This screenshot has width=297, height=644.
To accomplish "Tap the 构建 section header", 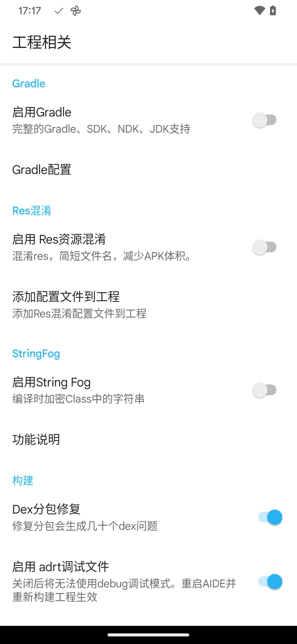I will (23, 481).
